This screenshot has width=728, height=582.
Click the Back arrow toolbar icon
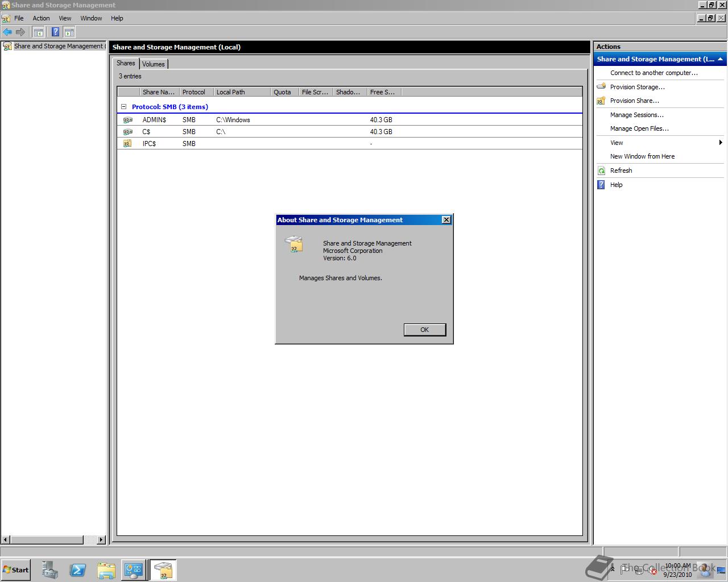pos(7,32)
